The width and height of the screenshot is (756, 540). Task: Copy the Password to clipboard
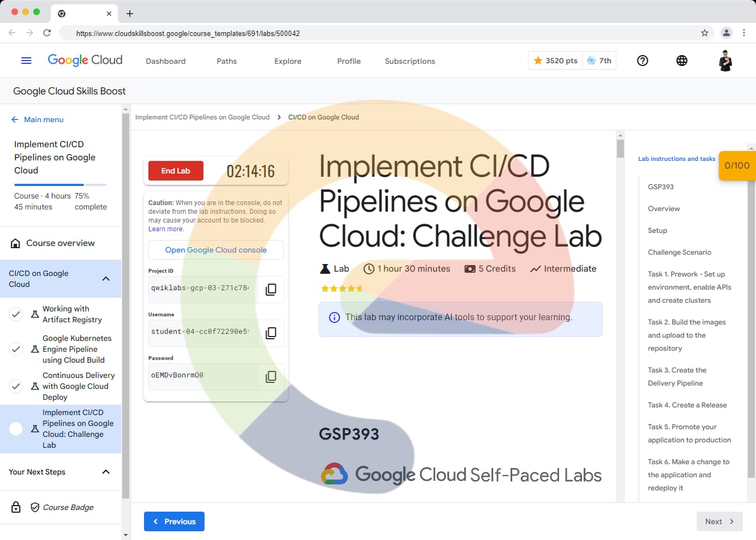pyautogui.click(x=271, y=377)
